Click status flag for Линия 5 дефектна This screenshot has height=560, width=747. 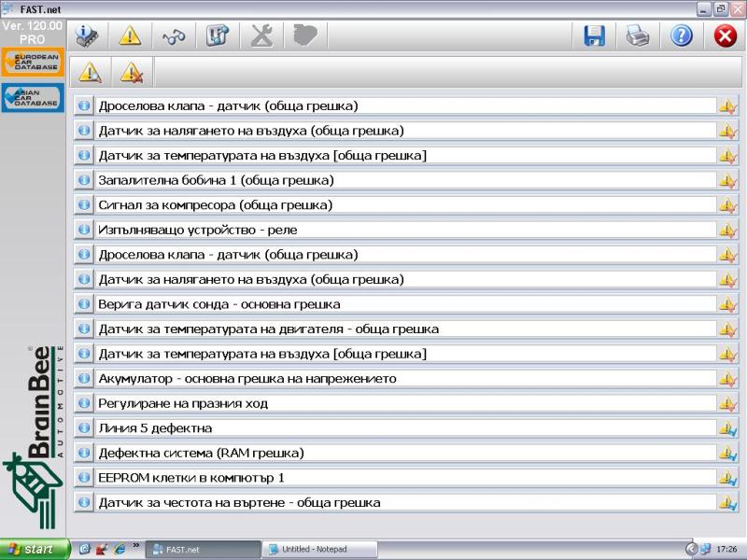pyautogui.click(x=727, y=428)
